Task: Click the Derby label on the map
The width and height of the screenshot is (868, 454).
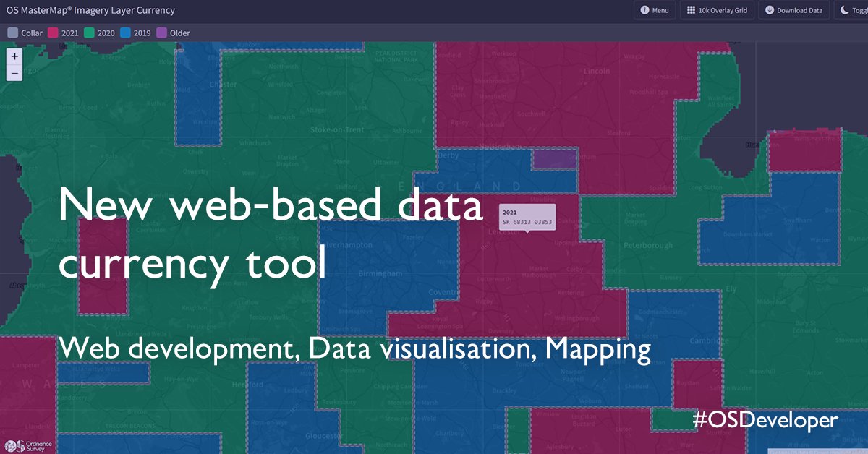Action: click(448, 155)
